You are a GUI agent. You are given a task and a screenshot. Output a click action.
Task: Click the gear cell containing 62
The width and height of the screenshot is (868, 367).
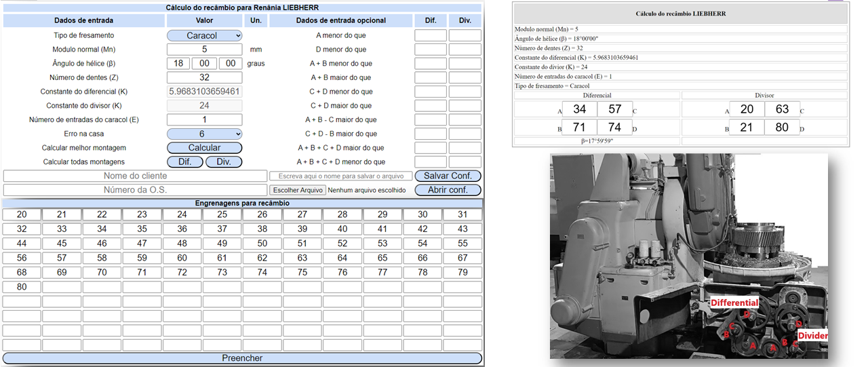tap(262, 258)
